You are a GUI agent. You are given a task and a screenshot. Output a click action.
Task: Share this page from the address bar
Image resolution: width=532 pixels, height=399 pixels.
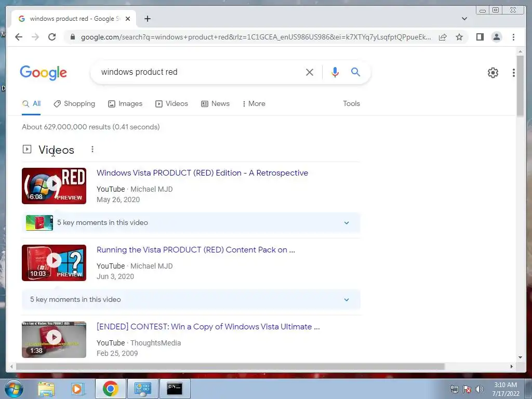click(443, 37)
